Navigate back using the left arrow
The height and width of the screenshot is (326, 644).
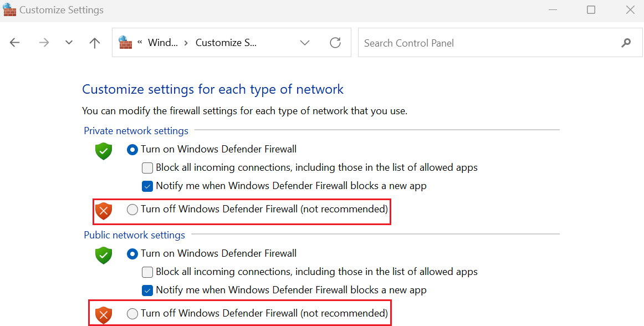(x=14, y=42)
